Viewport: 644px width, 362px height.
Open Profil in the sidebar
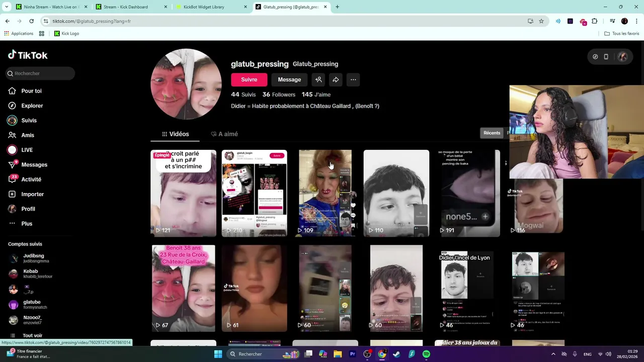pos(22,209)
